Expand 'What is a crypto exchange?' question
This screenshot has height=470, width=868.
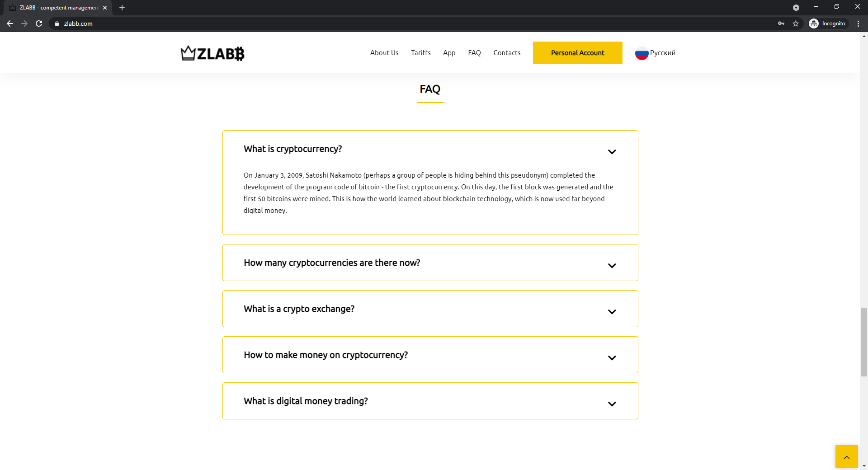(x=612, y=312)
